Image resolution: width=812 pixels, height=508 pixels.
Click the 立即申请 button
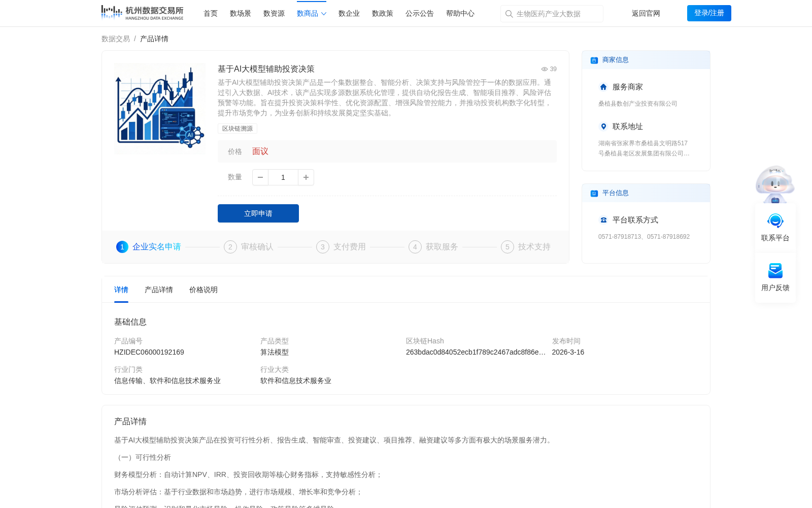[258, 213]
